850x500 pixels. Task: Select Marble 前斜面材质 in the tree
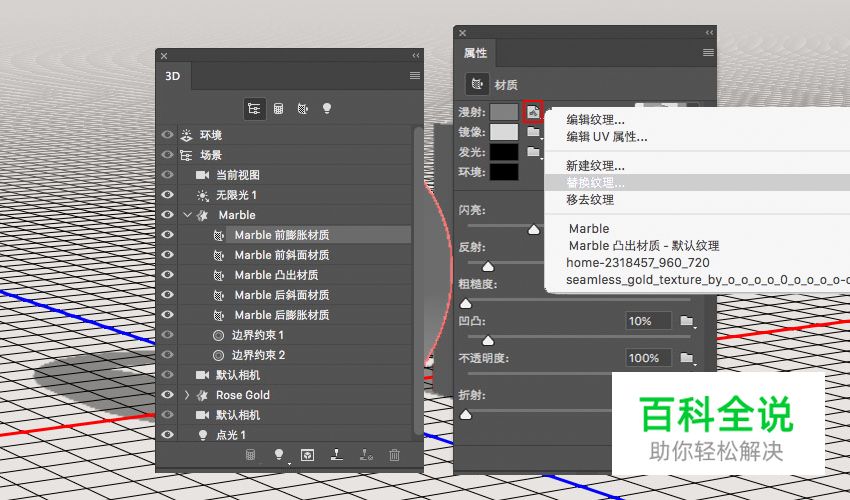pyautogui.click(x=282, y=255)
